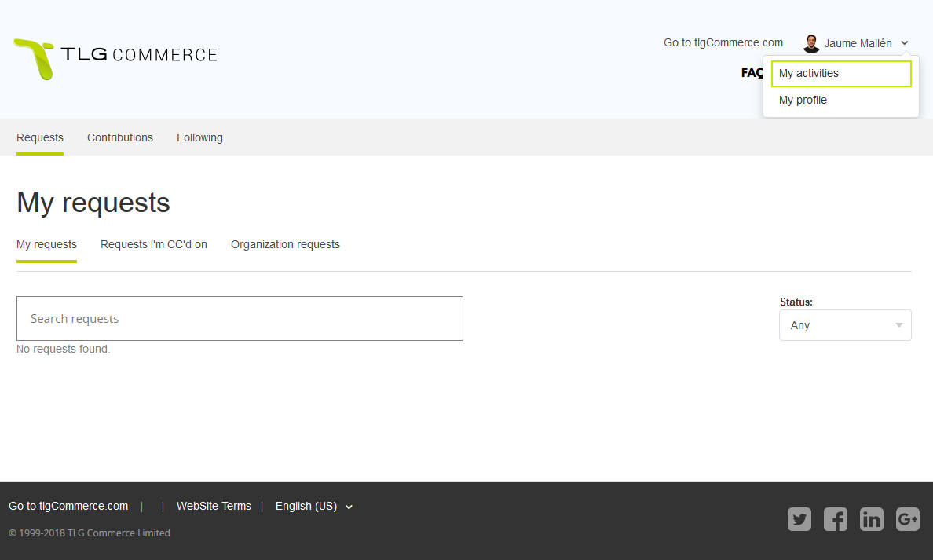The height and width of the screenshot is (560, 933).
Task: Click the '© 1999-2018 TLG Commerce Limited' text
Action: click(x=90, y=533)
